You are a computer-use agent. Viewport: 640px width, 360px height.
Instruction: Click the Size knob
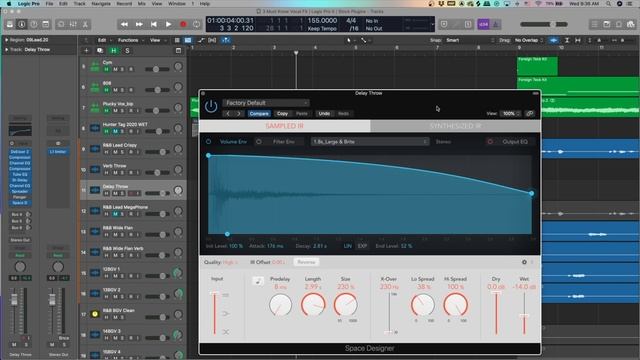point(345,305)
